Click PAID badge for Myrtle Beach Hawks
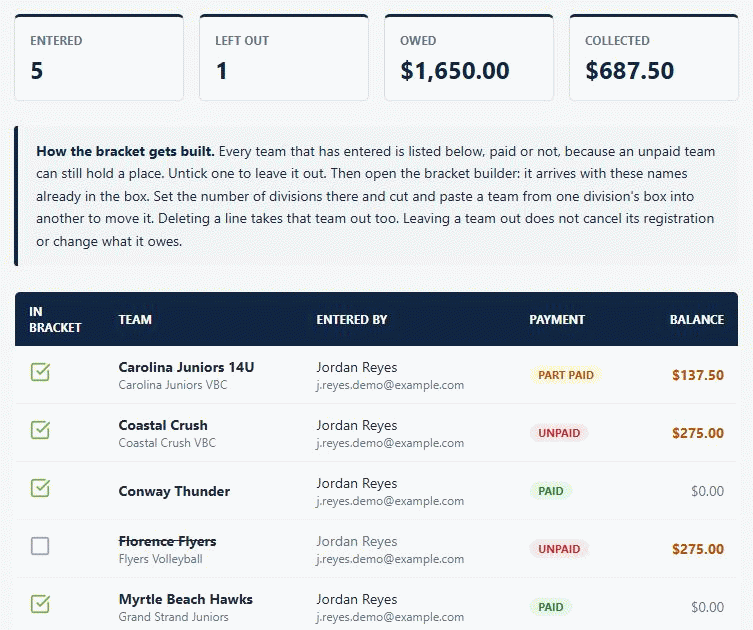Viewport: 753px width, 630px height. coord(550,607)
